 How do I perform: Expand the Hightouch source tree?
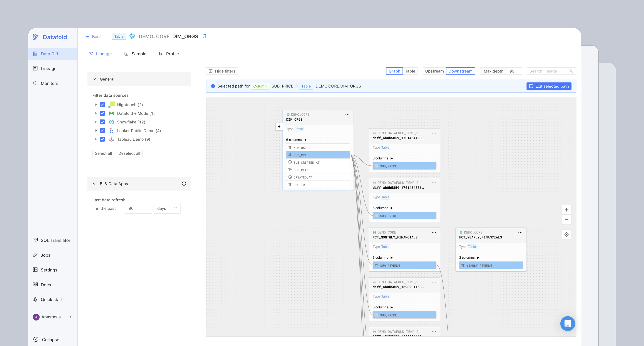[96, 105]
